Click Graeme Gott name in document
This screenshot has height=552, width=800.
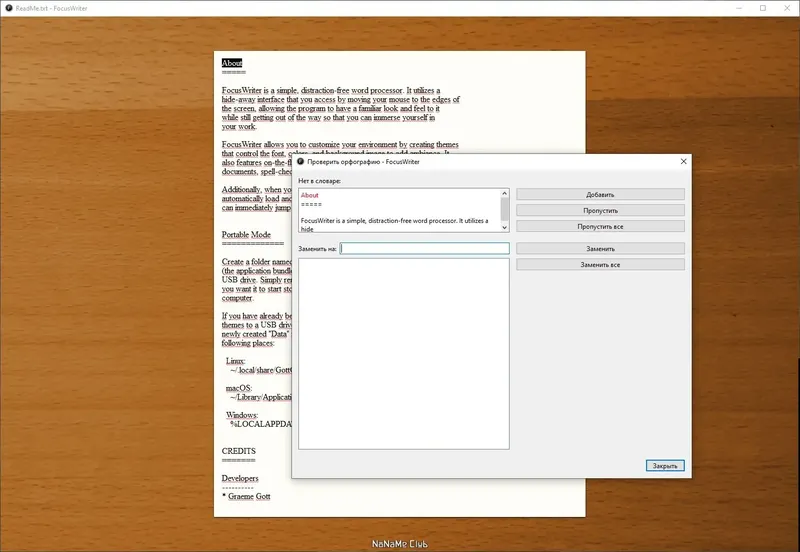click(x=249, y=496)
